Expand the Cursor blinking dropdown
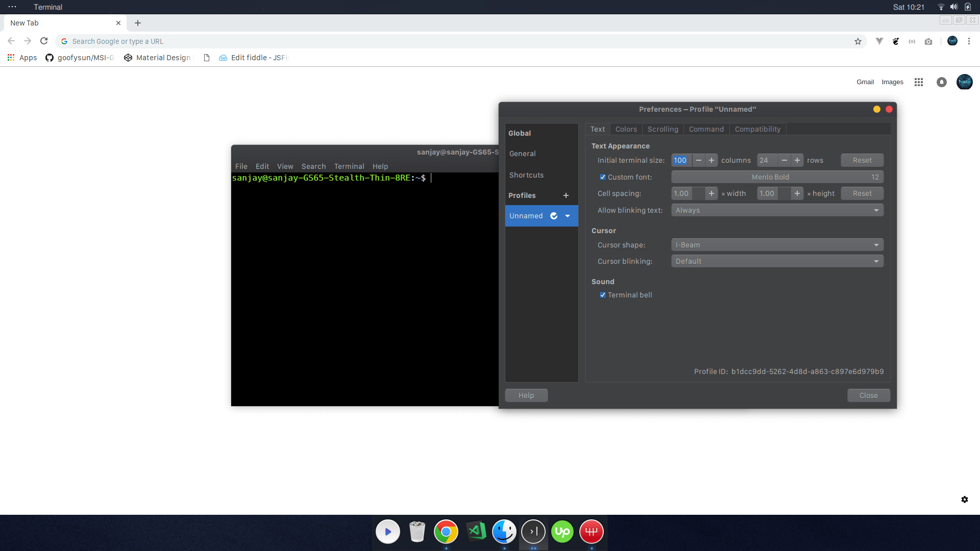 (777, 261)
